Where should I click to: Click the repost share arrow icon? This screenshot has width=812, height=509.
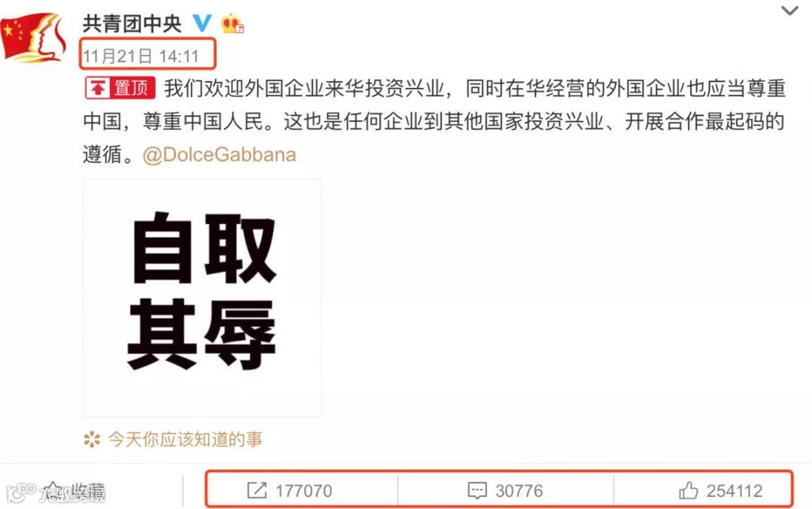pos(257,490)
